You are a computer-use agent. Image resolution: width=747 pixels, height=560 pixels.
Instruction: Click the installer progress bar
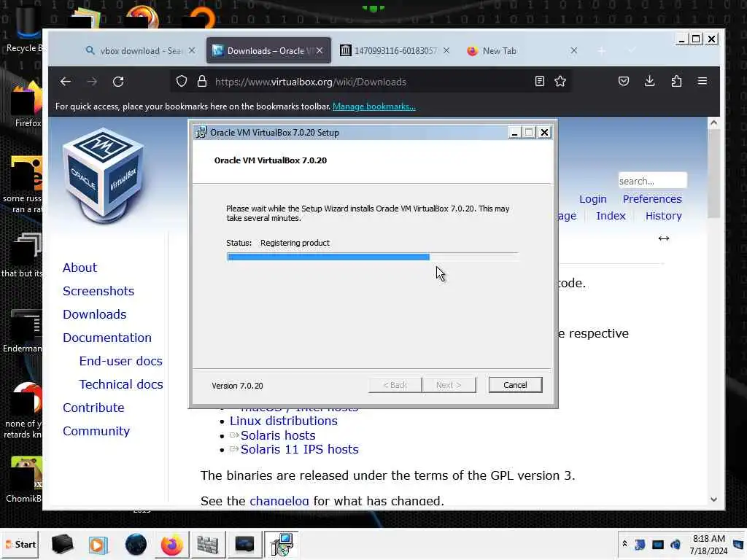[372, 257]
